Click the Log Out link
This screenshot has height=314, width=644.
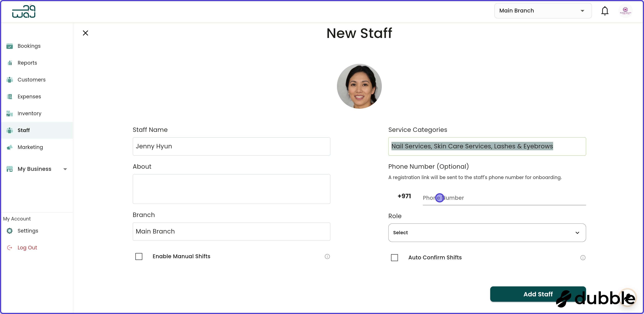point(27,247)
